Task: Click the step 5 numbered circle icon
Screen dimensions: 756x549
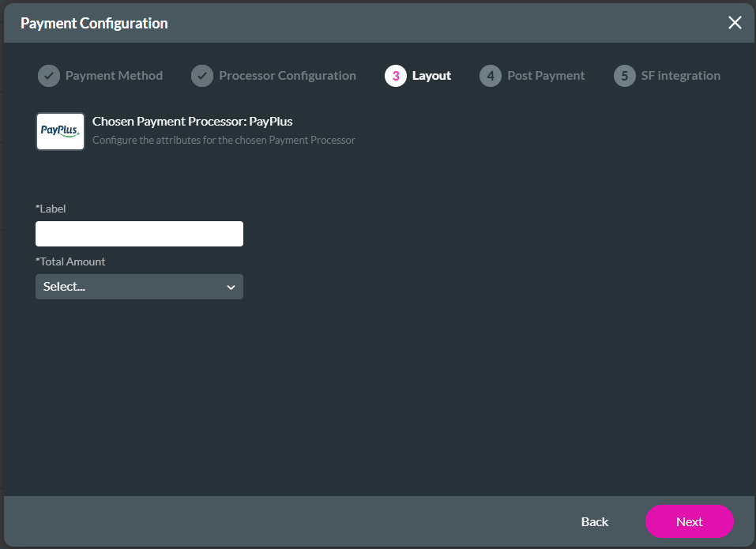Action: (623, 75)
